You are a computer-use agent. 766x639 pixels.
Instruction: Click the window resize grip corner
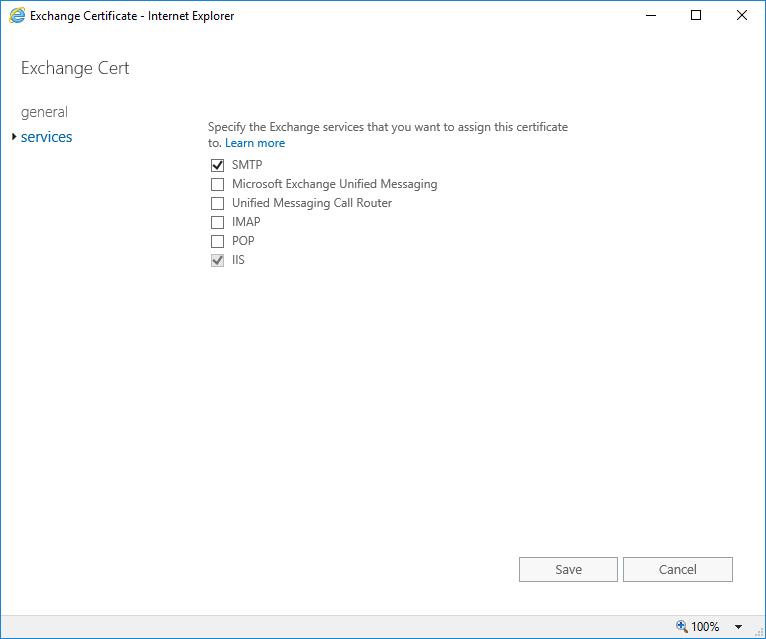760,632
